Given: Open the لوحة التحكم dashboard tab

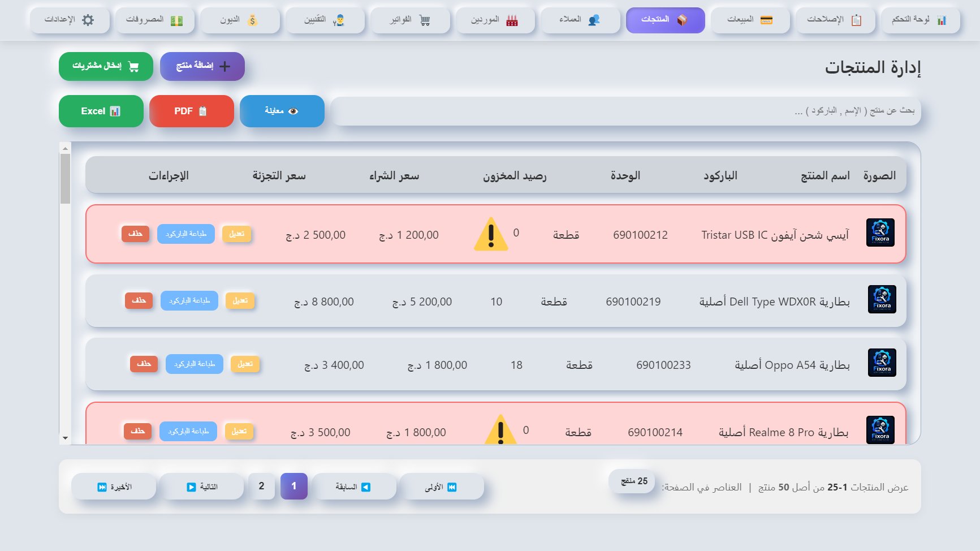Looking at the screenshot, I should coord(920,20).
